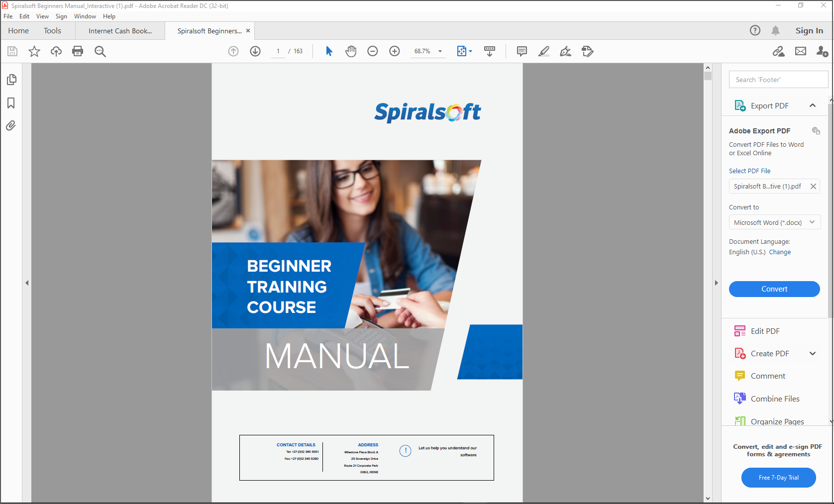This screenshot has height=504, width=834.
Task: Zoom in with the plus icon
Action: pyautogui.click(x=395, y=51)
